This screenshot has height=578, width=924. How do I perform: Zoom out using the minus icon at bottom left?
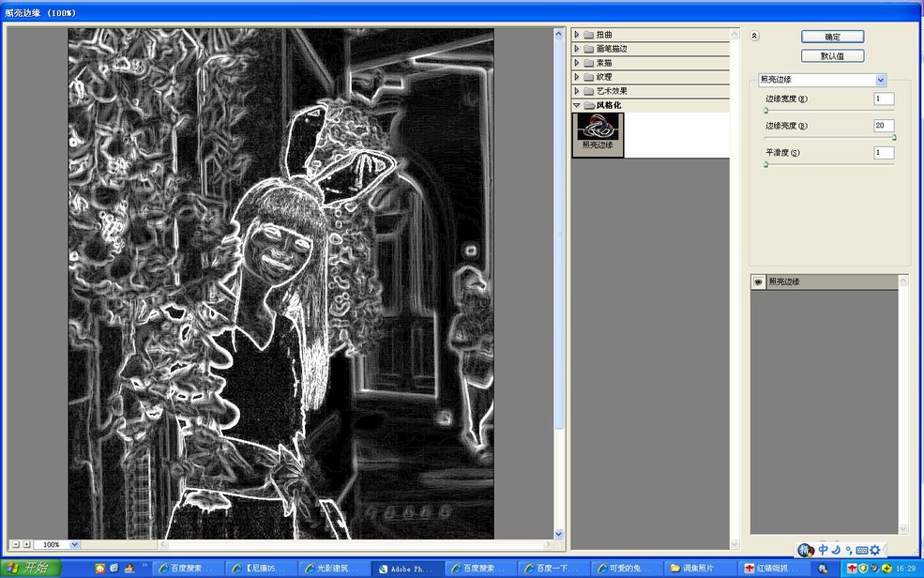[x=15, y=543]
